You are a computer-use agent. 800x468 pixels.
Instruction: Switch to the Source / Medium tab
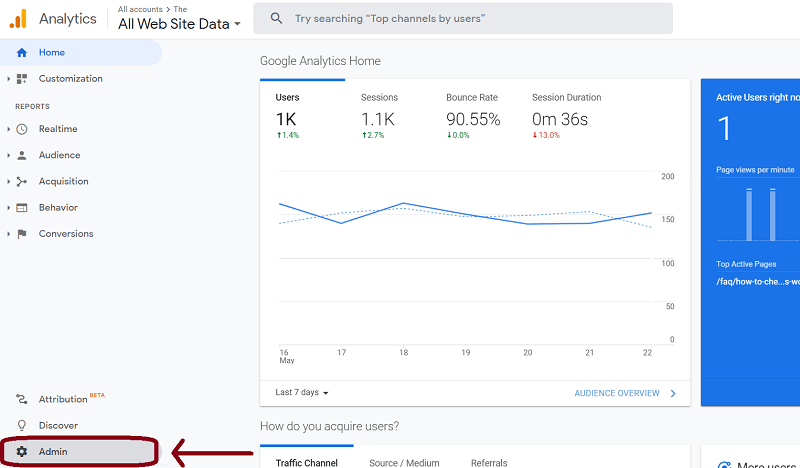(404, 462)
